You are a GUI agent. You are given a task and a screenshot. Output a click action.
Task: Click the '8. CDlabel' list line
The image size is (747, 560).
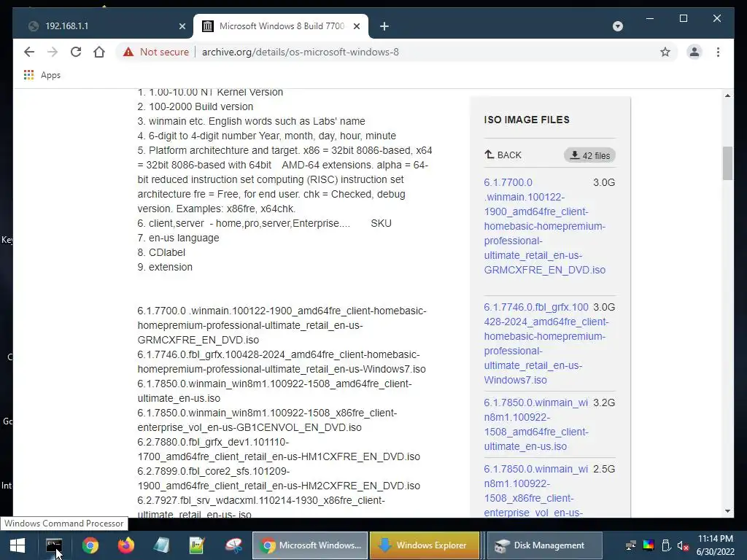[x=161, y=252]
